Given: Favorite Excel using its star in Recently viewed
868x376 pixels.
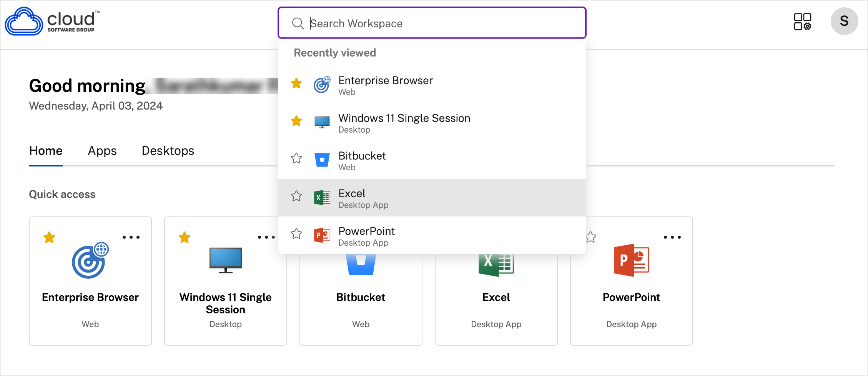Looking at the screenshot, I should (x=296, y=196).
